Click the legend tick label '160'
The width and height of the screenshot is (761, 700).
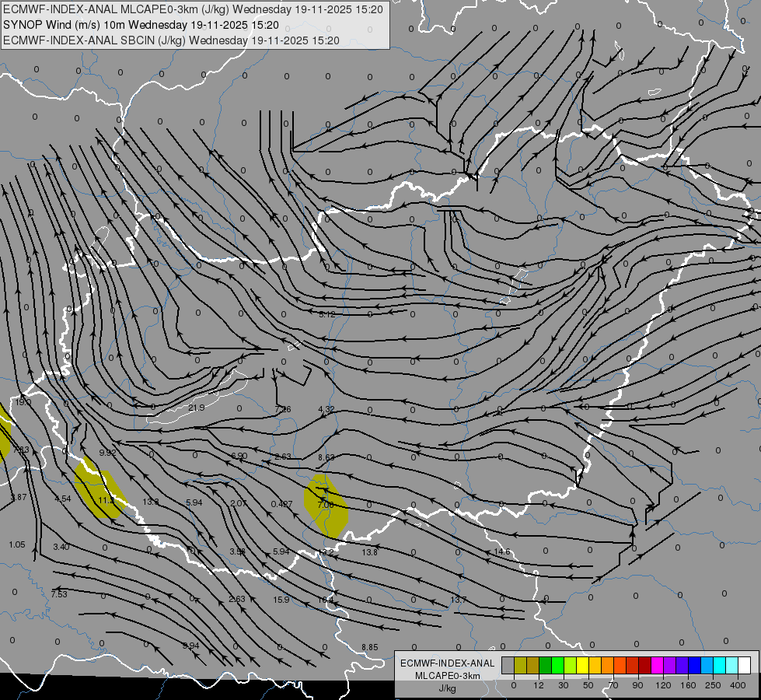pos(688,685)
